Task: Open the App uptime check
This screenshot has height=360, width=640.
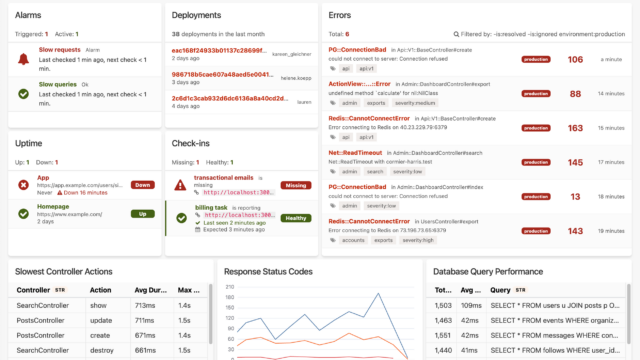Action: (43, 178)
